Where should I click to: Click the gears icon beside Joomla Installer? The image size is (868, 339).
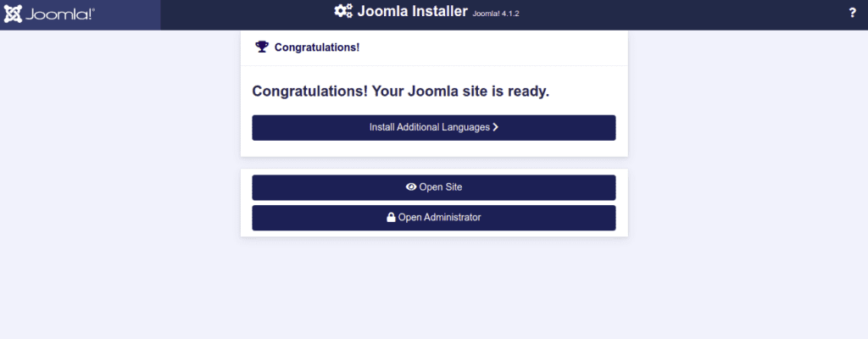342,11
